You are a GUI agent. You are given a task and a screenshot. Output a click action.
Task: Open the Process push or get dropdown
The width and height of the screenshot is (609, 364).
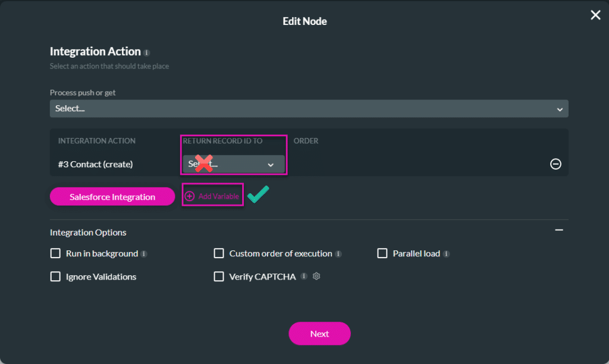pos(309,108)
